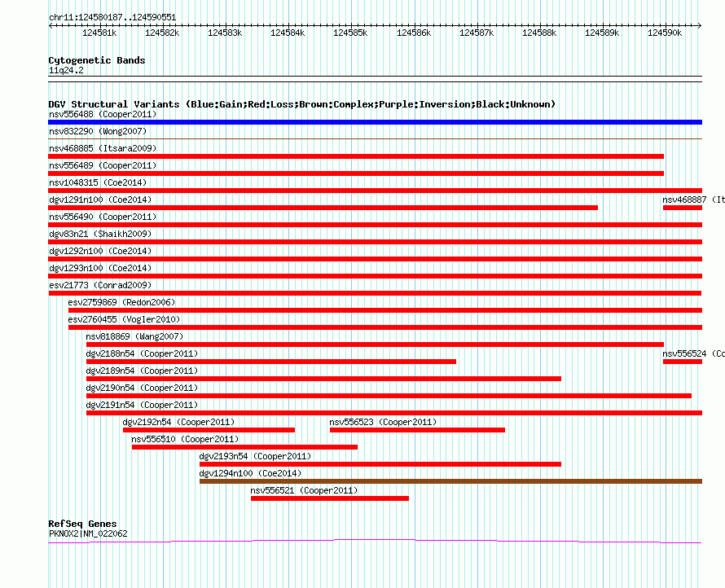Open nsv556488 (Cooper2011) label

coord(103,114)
